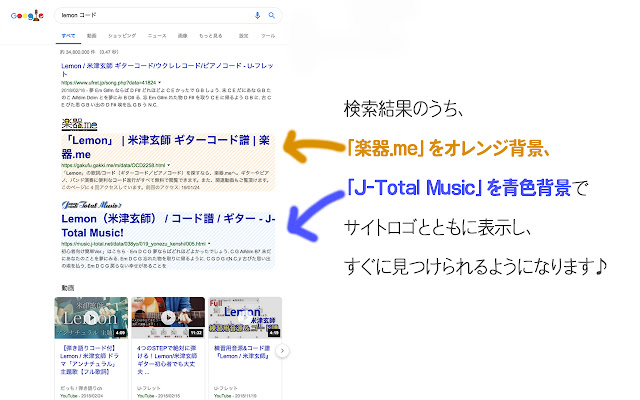Image resolution: width=640 pixels, height=400 pixels.
Task: Expand the もっと見る menu
Action: point(211,36)
